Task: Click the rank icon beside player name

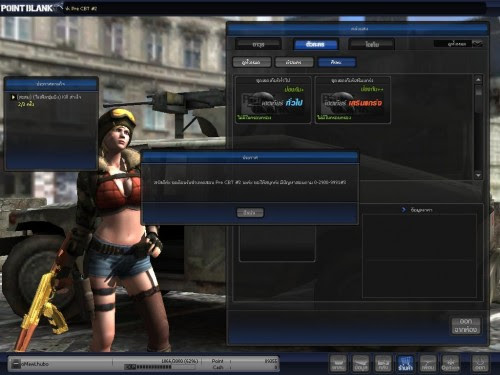Action: click(x=16, y=364)
